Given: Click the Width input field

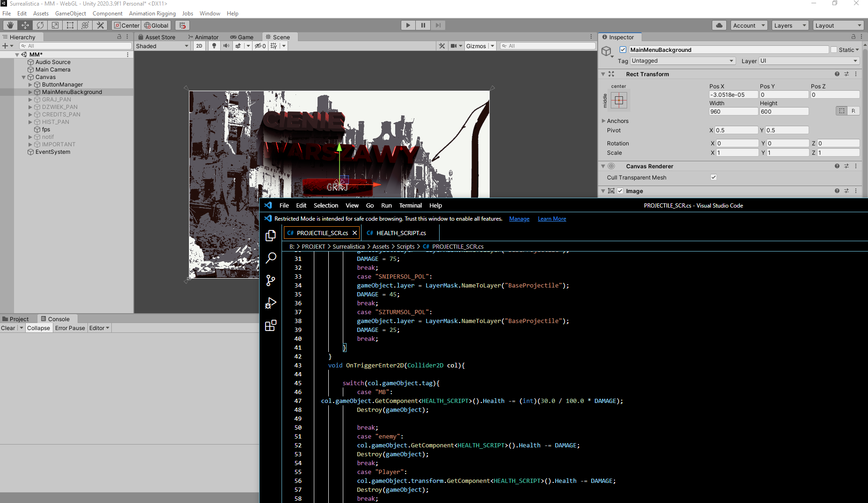Looking at the screenshot, I should 733,111.
